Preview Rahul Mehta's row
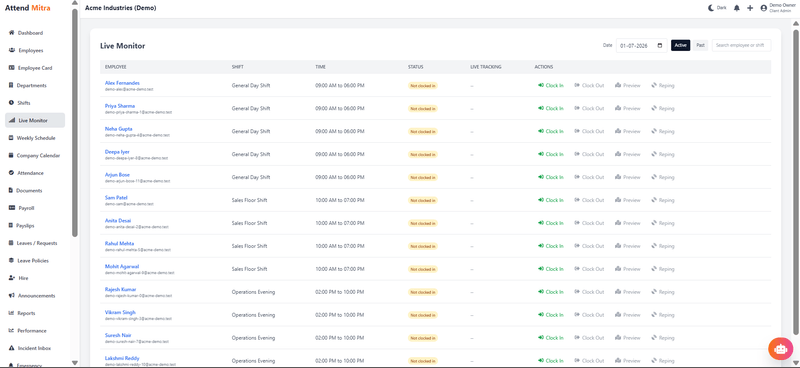800x368 pixels. click(x=628, y=246)
